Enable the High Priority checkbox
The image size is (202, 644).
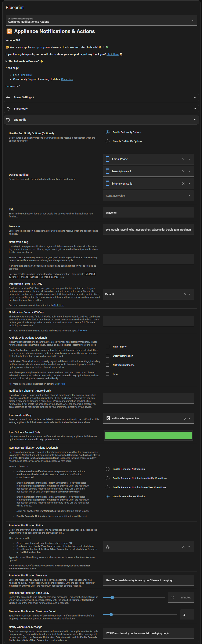click(108, 347)
